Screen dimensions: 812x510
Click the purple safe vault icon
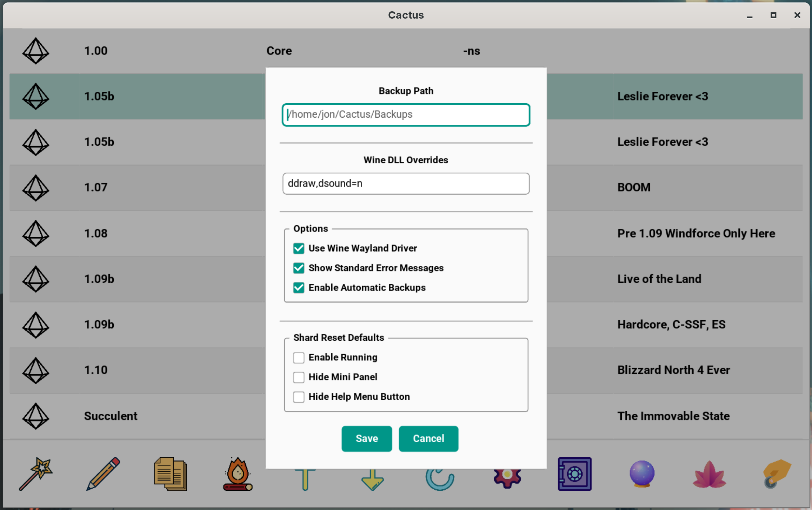[x=574, y=474]
